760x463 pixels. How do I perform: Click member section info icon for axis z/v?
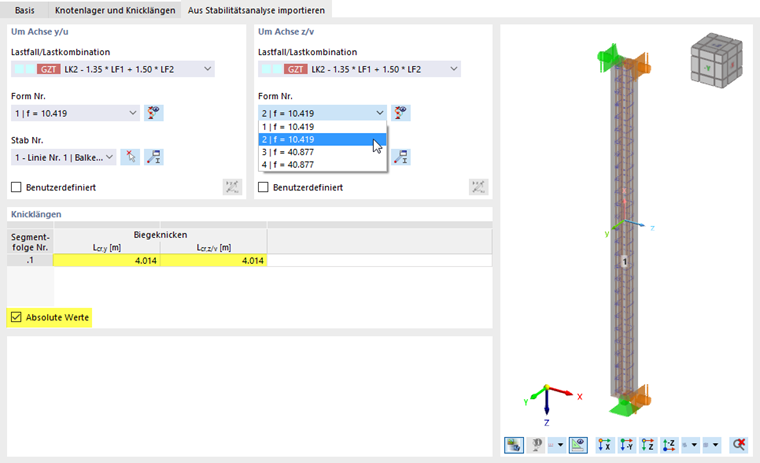(401, 157)
